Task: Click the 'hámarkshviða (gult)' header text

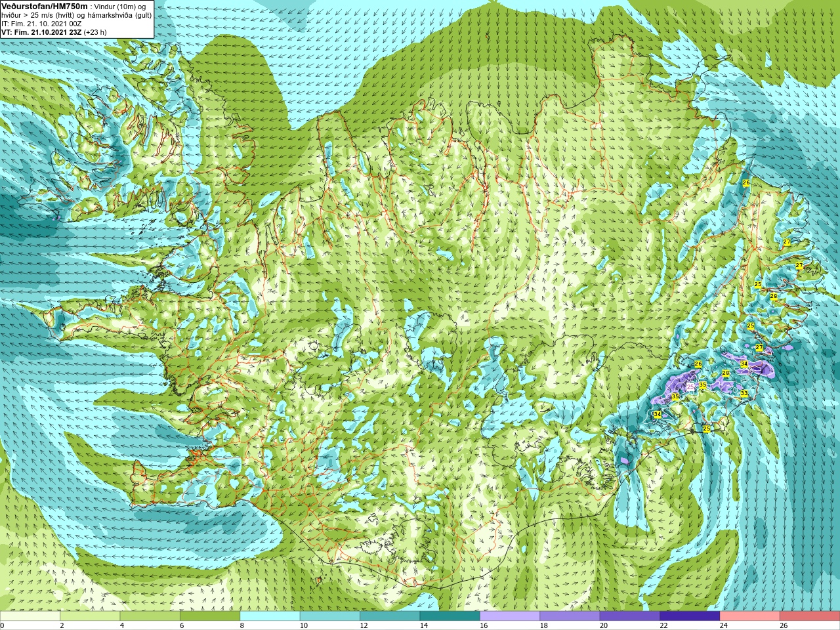Action: (x=117, y=15)
